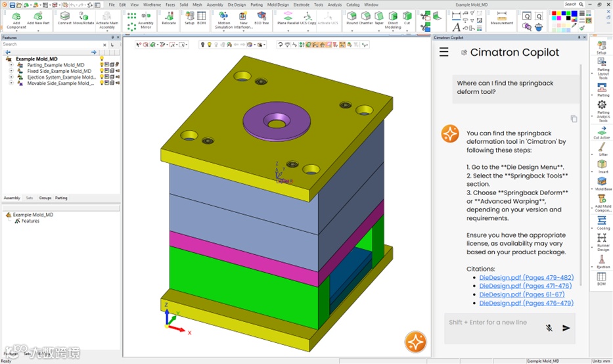Pick the yellow color swatch
613x364 pixels.
click(559, 14)
